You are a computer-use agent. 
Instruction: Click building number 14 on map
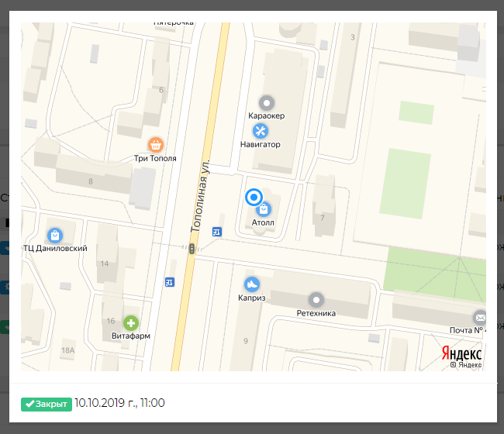(105, 263)
